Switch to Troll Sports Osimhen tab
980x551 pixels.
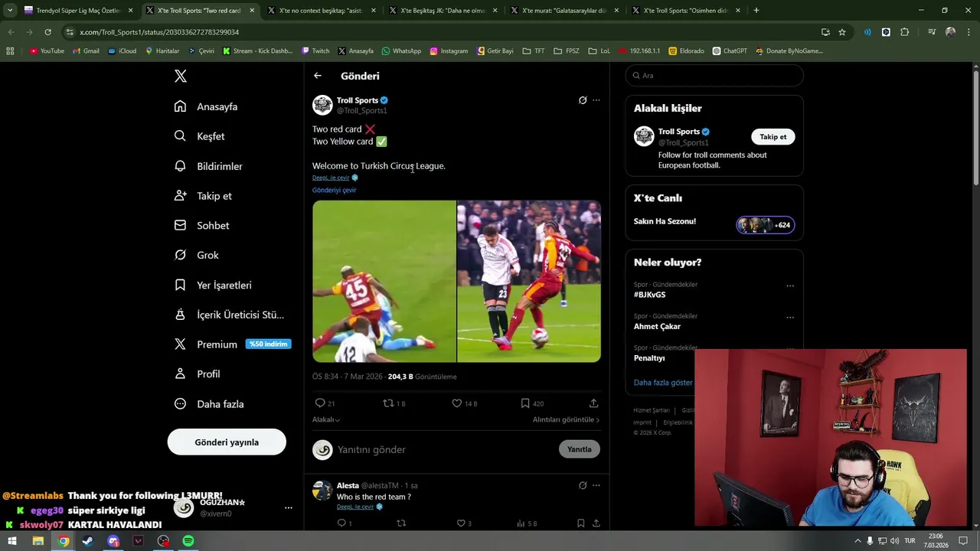point(688,11)
